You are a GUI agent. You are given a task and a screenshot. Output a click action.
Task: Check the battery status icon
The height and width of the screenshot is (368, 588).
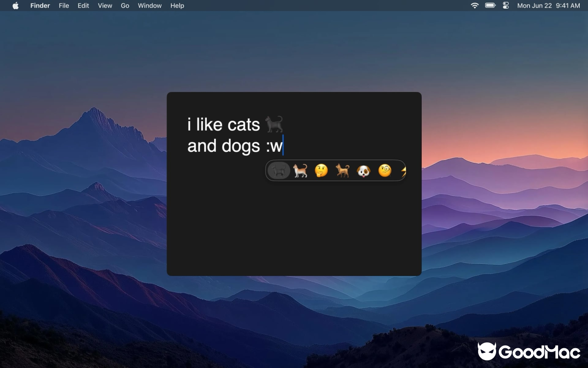click(490, 6)
